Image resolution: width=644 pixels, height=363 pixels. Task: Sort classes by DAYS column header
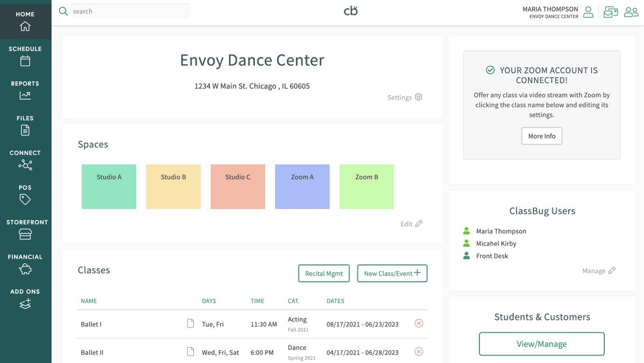click(x=209, y=301)
